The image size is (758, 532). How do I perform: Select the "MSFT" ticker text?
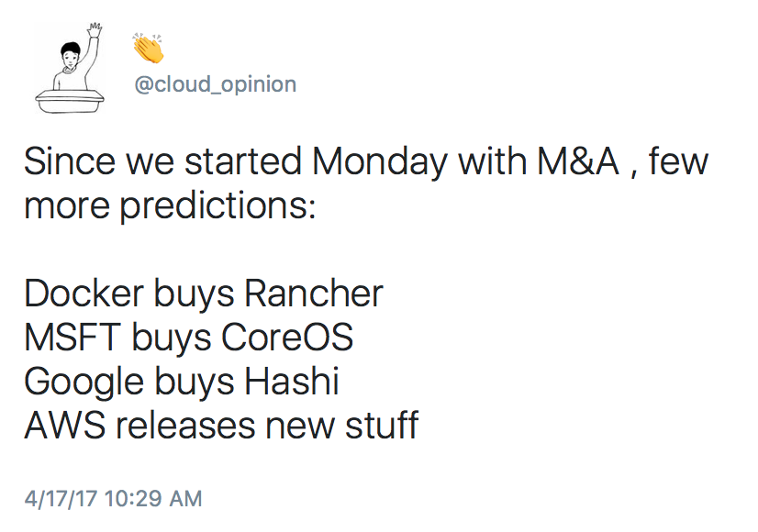coord(72,338)
